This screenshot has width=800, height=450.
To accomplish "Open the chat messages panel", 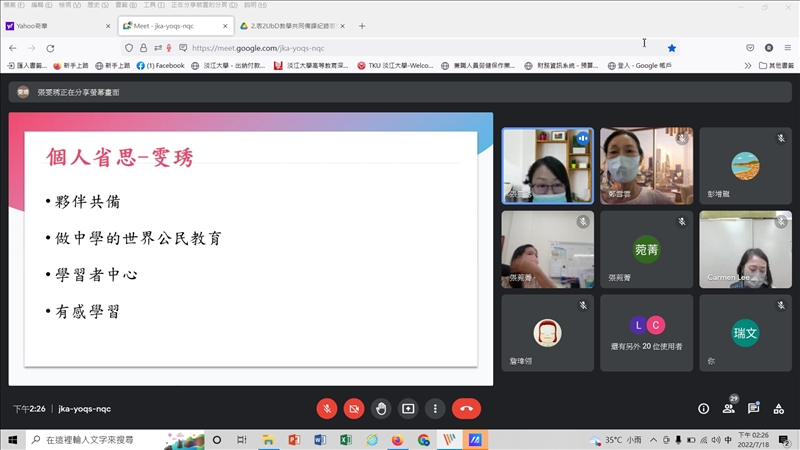I will (753, 408).
